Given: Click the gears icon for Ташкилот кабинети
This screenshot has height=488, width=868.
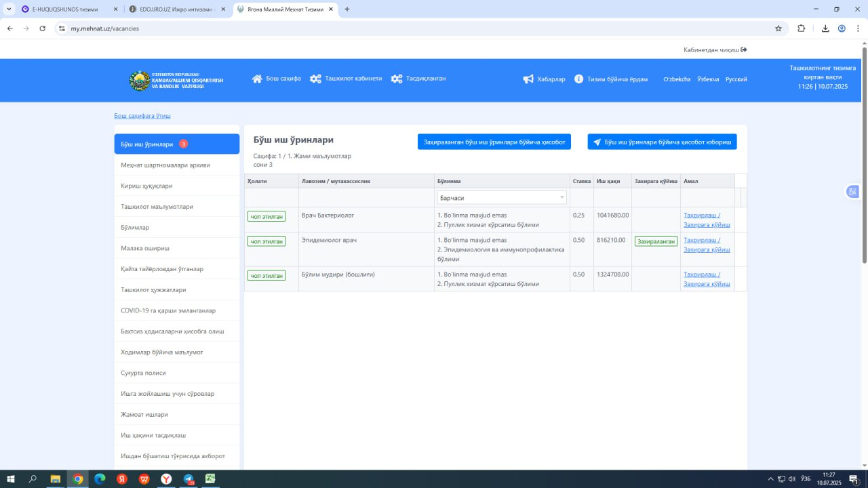Looking at the screenshot, I should coord(315,79).
